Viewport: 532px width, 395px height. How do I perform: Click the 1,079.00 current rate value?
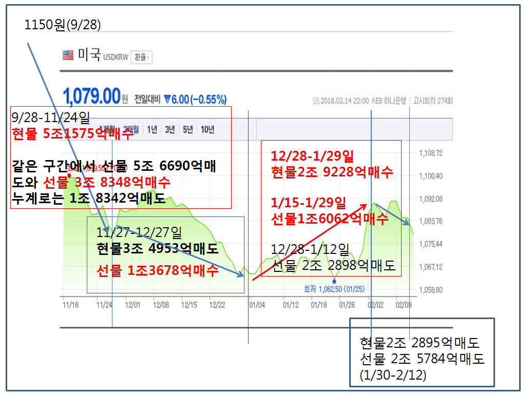(91, 96)
